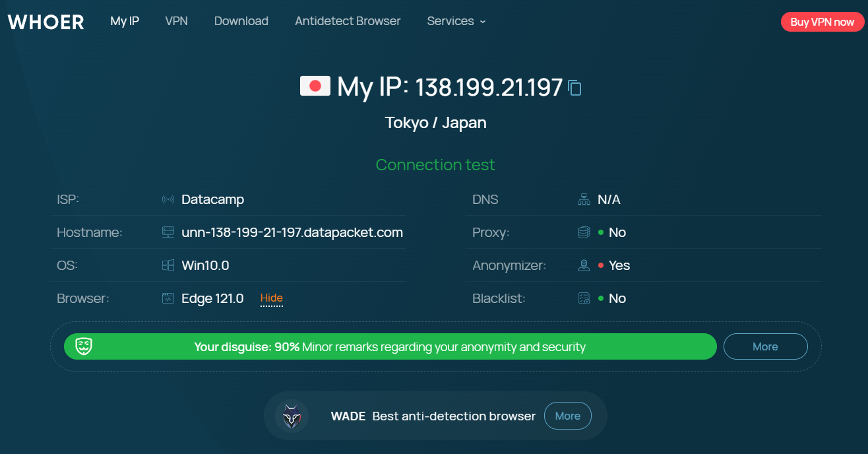Open the Antidetect Browser page

pyautogui.click(x=348, y=21)
